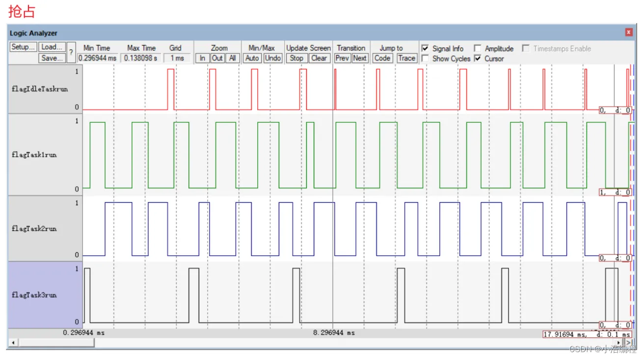Click the 8.296944 ms time label
The height and width of the screenshot is (358, 644).
pos(334,333)
